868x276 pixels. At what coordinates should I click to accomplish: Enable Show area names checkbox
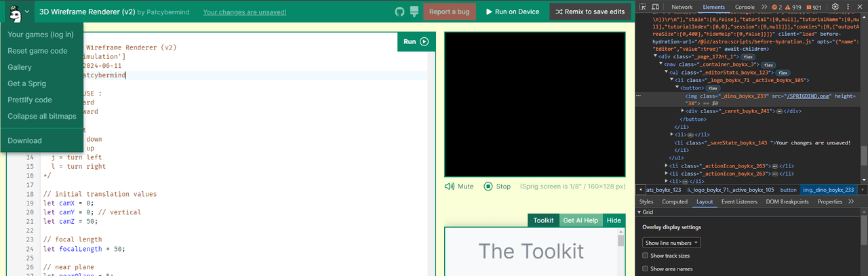[x=645, y=269]
